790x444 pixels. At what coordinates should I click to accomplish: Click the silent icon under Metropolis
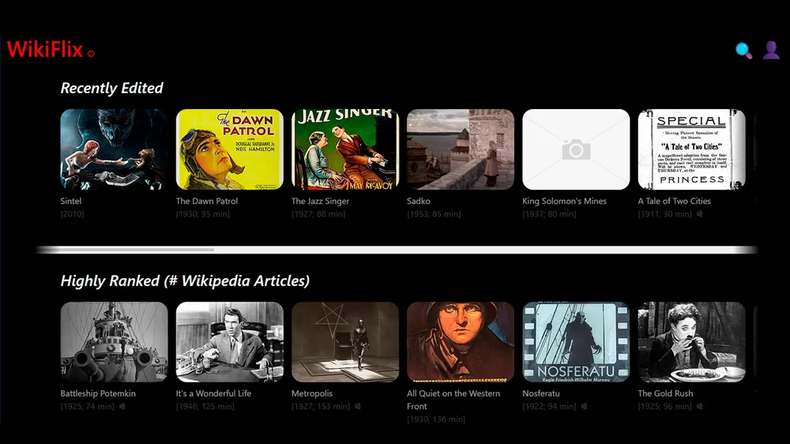coord(358,406)
